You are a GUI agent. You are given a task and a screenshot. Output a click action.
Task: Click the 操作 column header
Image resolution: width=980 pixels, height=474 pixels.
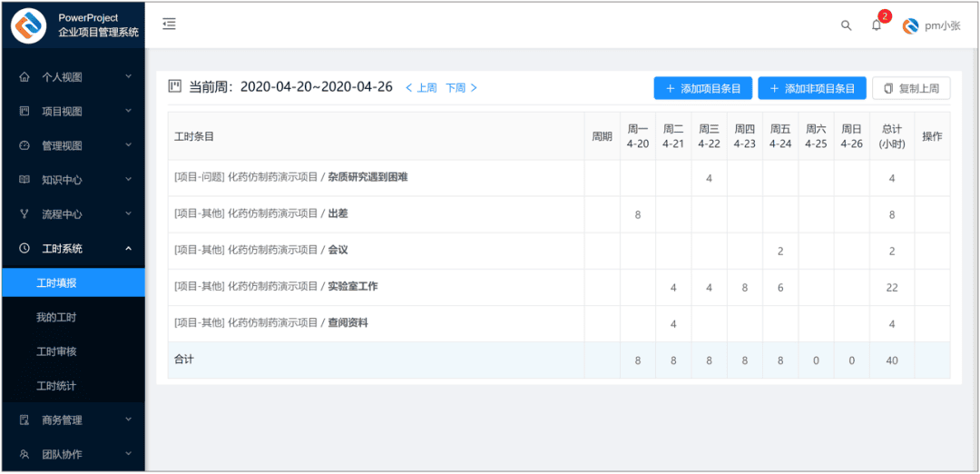point(932,136)
